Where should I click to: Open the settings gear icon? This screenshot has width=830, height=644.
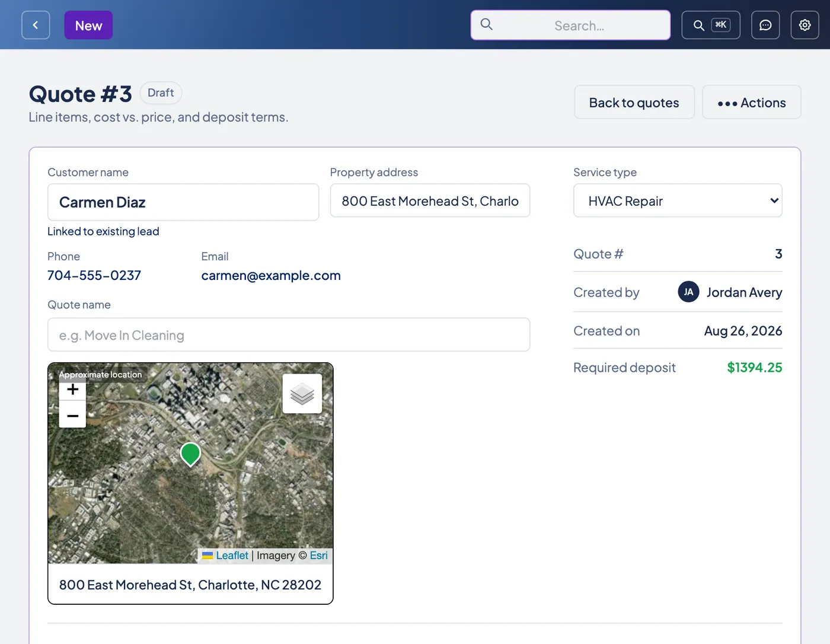click(x=805, y=25)
